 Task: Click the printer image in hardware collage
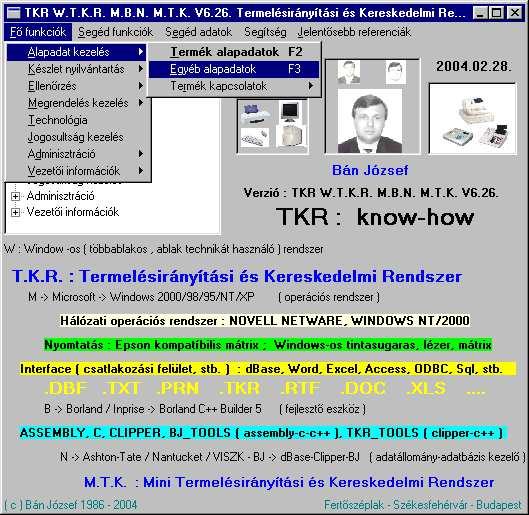255,114
